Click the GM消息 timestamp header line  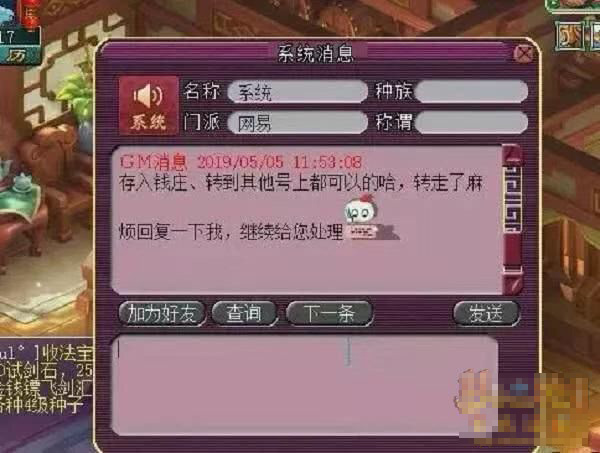[241, 162]
